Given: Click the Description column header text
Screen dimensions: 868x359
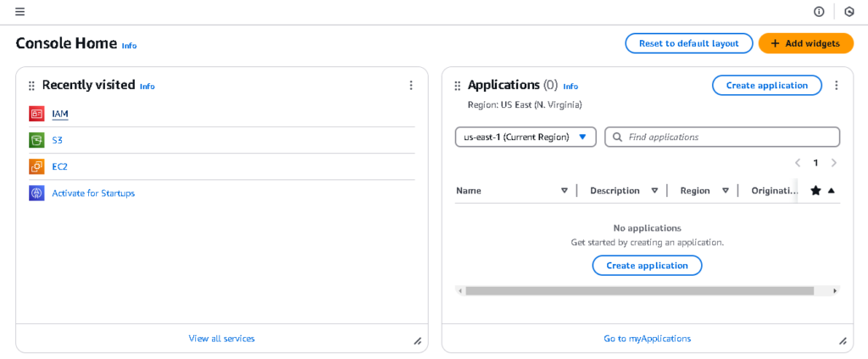Looking at the screenshot, I should (615, 191).
